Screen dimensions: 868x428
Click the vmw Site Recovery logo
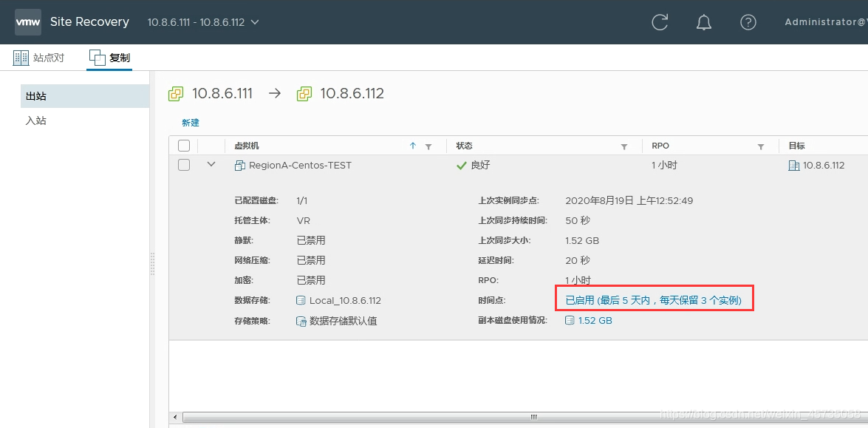(27, 22)
